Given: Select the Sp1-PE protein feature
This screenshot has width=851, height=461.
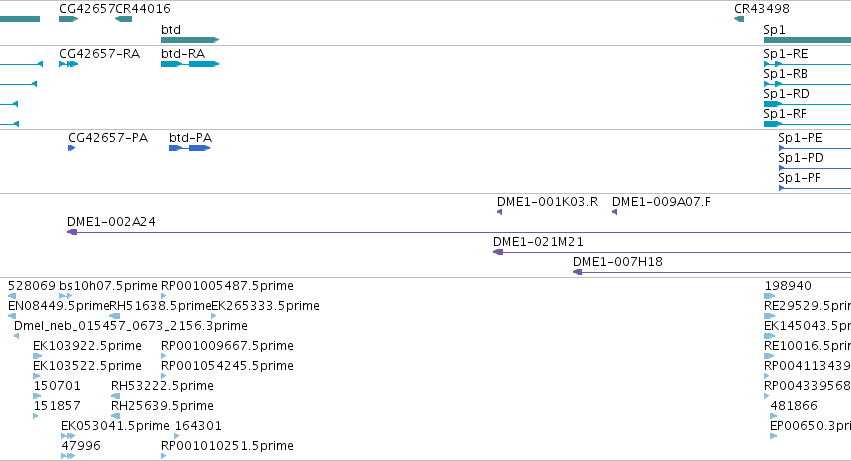Looking at the screenshot, I should click(x=815, y=148).
